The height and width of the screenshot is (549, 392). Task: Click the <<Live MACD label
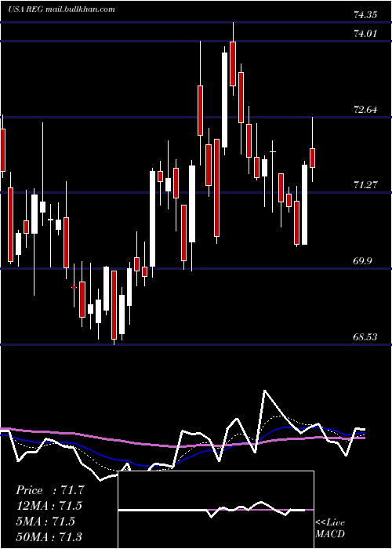(x=330, y=528)
